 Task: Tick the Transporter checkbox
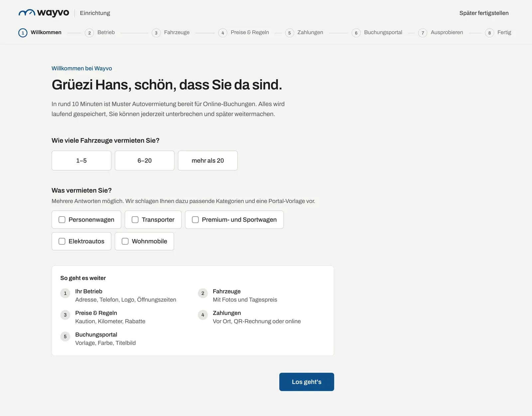(x=135, y=220)
